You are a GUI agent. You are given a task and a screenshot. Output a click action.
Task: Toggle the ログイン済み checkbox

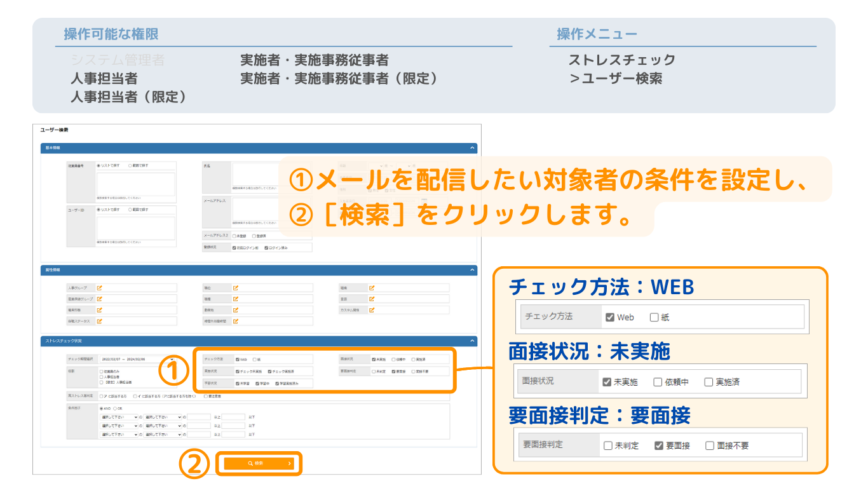coord(266,247)
